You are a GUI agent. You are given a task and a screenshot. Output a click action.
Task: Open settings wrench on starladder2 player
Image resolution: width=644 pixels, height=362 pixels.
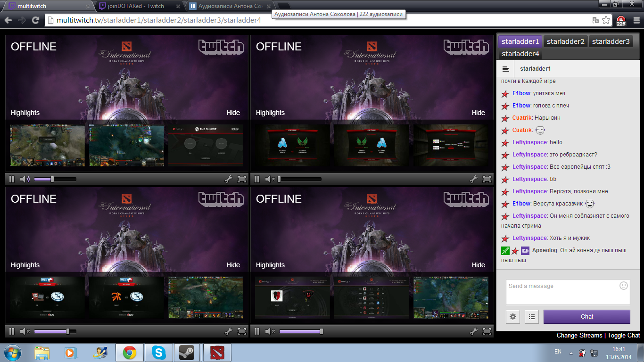(474, 179)
